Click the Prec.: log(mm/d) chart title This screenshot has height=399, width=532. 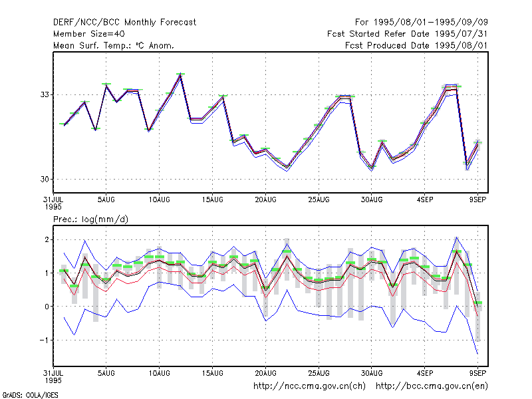pos(90,219)
